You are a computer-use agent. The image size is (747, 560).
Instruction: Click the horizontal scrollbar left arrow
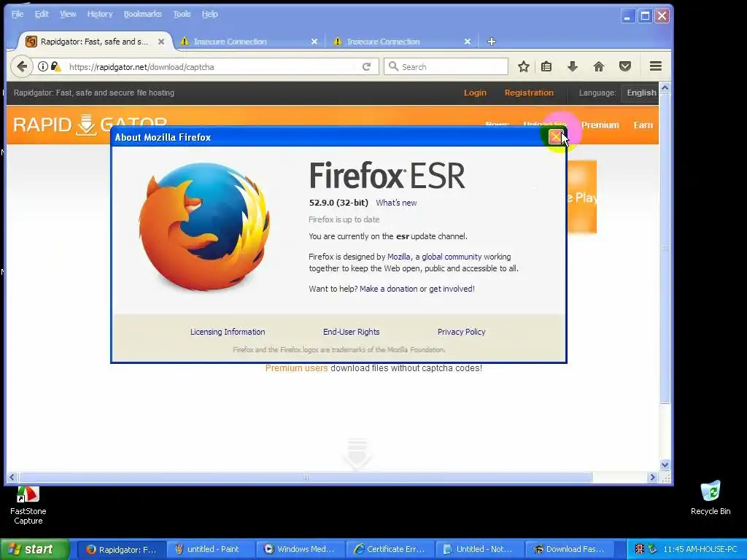tap(12, 477)
